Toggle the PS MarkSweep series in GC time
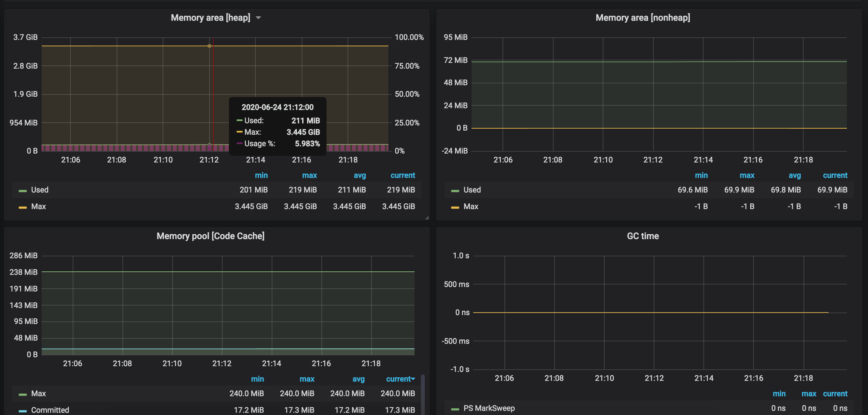Image resolution: width=868 pixels, height=415 pixels. pyautogui.click(x=489, y=408)
